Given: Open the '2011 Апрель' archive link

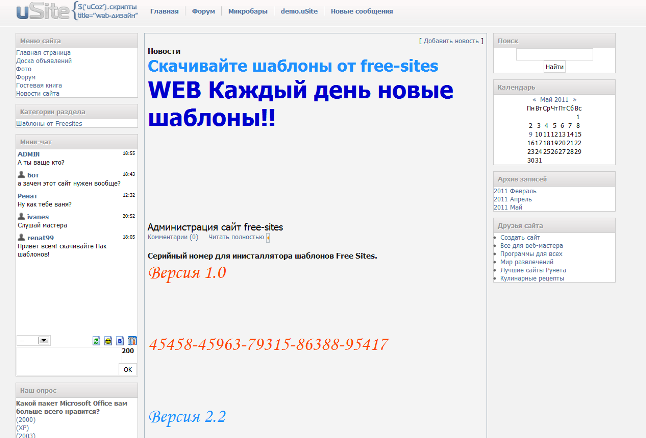Looking at the screenshot, I should tap(513, 198).
